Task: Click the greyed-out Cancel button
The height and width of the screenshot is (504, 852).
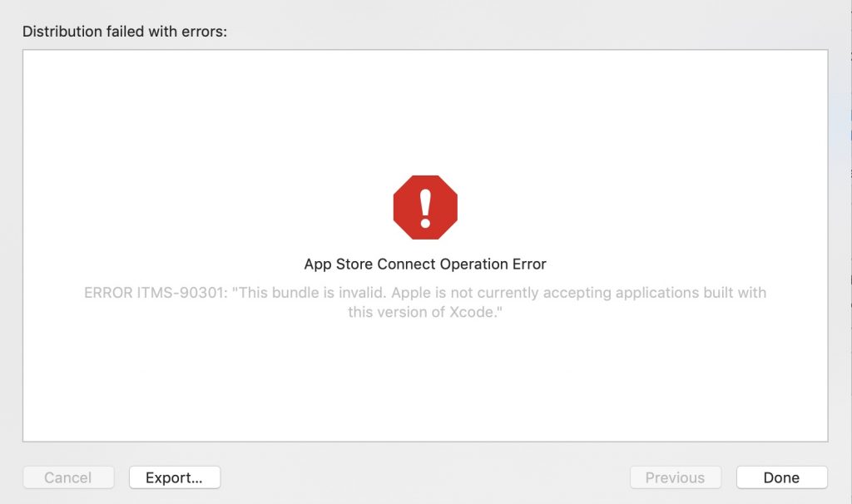Action: tap(68, 477)
